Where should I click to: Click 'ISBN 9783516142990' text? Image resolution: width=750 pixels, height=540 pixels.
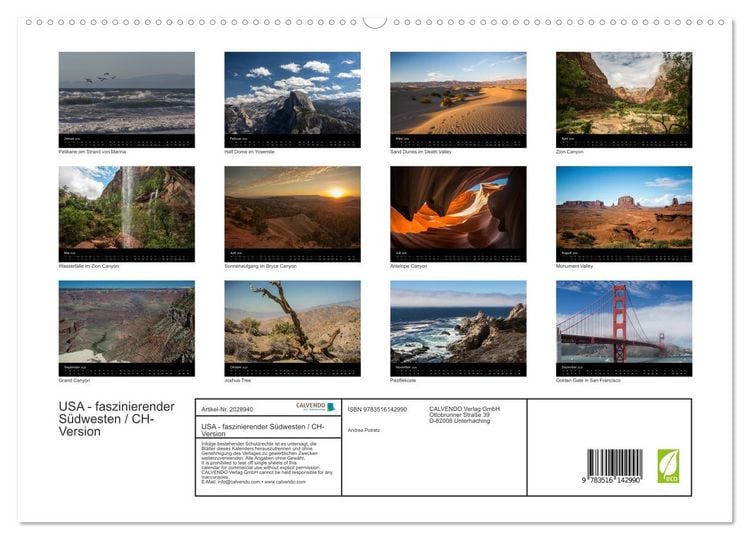pyautogui.click(x=377, y=409)
